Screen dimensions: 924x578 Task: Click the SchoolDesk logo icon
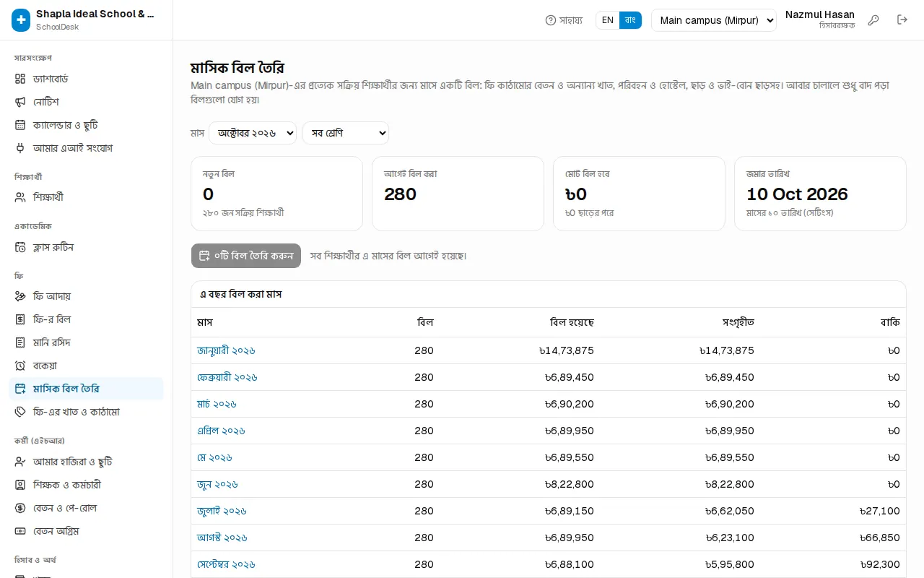(x=21, y=20)
